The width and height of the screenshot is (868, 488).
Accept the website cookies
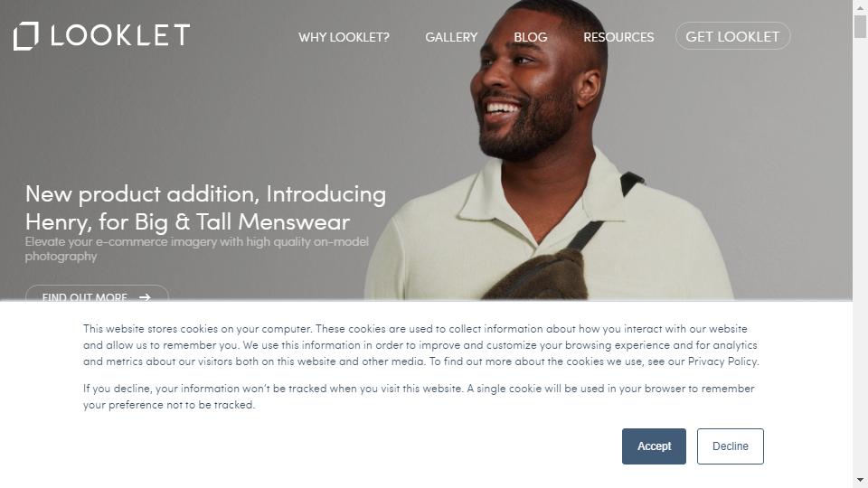click(654, 446)
